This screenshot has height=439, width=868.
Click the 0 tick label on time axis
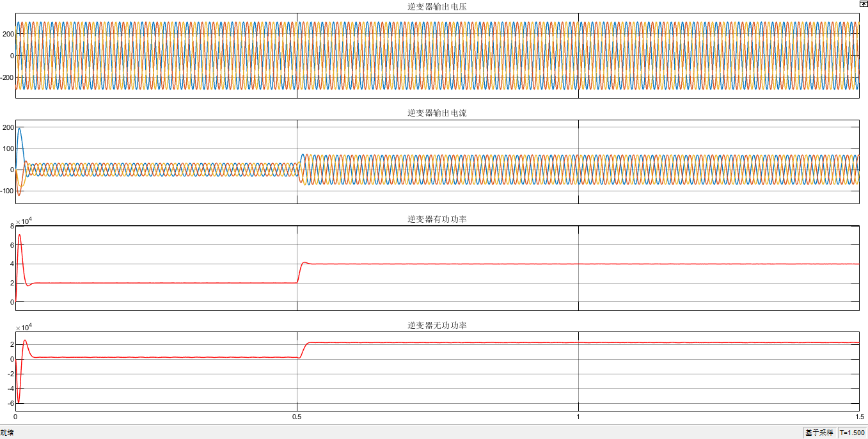15,417
